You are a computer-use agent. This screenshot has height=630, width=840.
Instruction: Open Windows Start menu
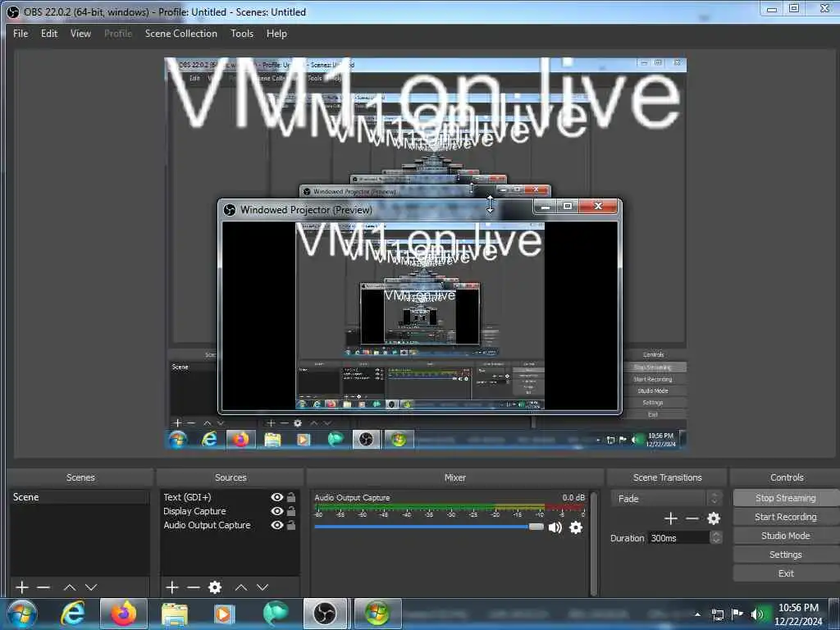coord(22,614)
